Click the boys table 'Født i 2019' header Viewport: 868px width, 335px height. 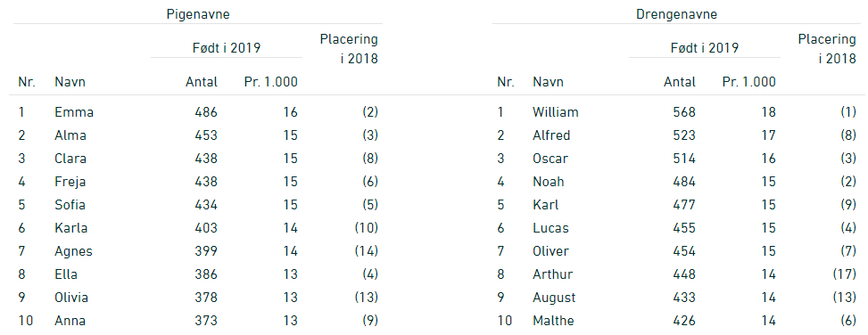click(x=704, y=47)
